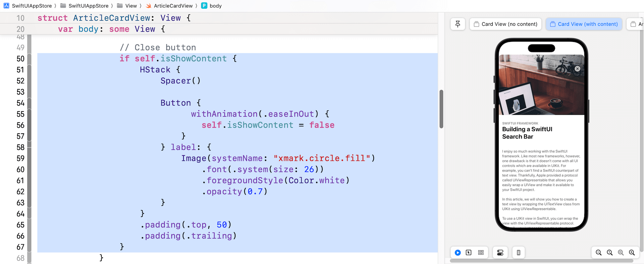Viewport: 644px width, 264px height.
Task: Click 'label:' on line 58
Action: coord(185,147)
